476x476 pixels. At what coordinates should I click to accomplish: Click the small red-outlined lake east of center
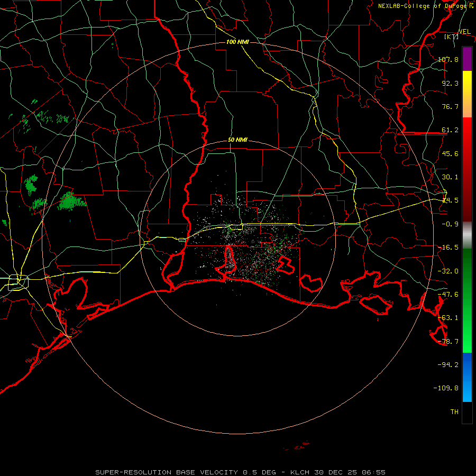click(x=286, y=265)
